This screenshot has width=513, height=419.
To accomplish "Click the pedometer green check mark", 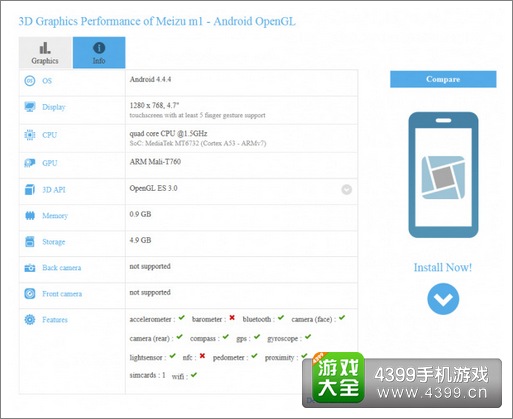I will 254,356.
